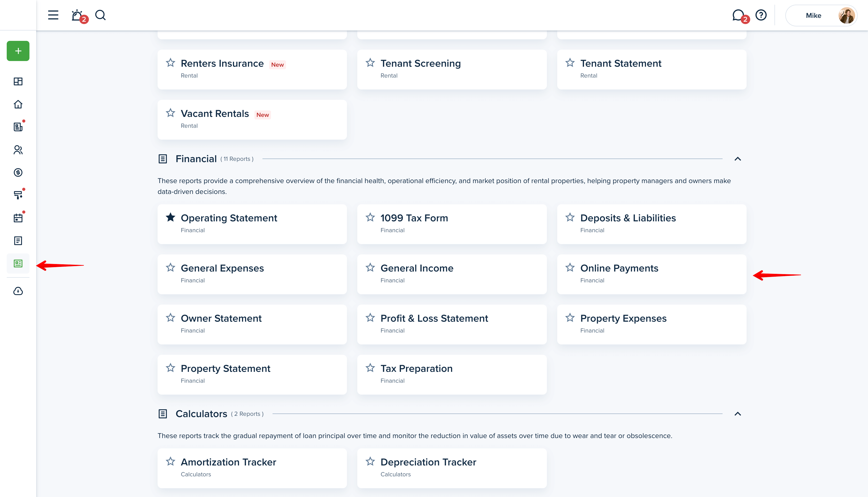Star the Online Payments report

570,267
